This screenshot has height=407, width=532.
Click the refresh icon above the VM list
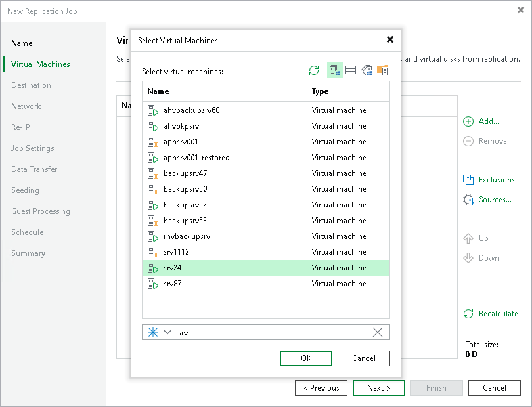tap(314, 70)
